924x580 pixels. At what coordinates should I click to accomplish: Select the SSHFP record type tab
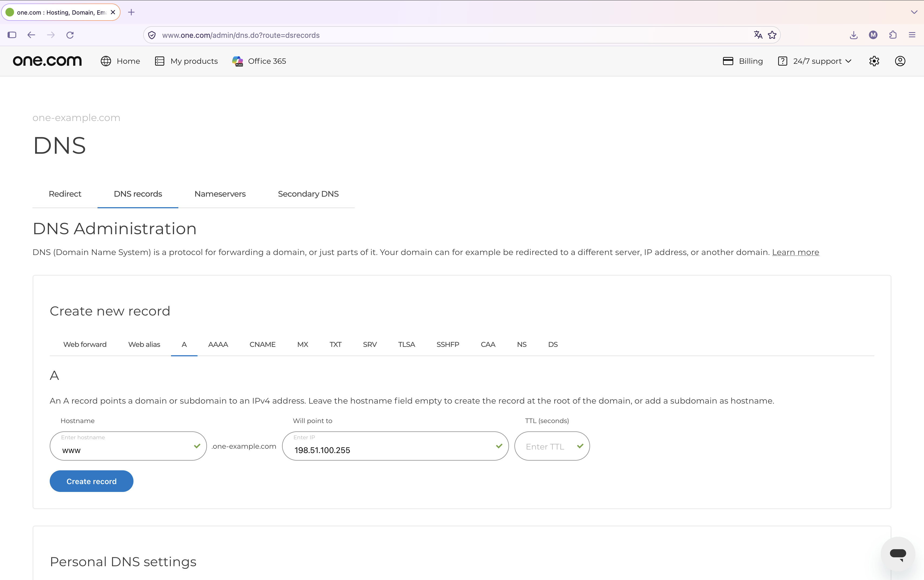[x=448, y=344]
